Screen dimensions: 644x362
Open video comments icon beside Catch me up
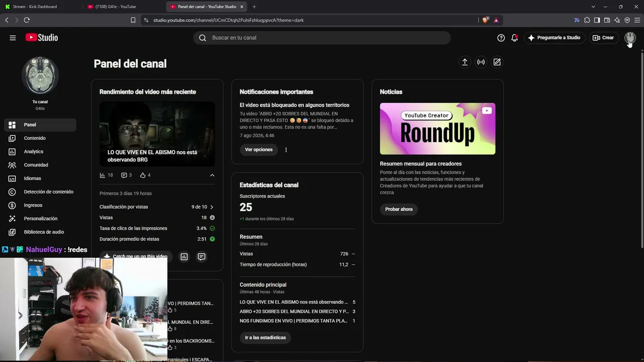[201, 257]
